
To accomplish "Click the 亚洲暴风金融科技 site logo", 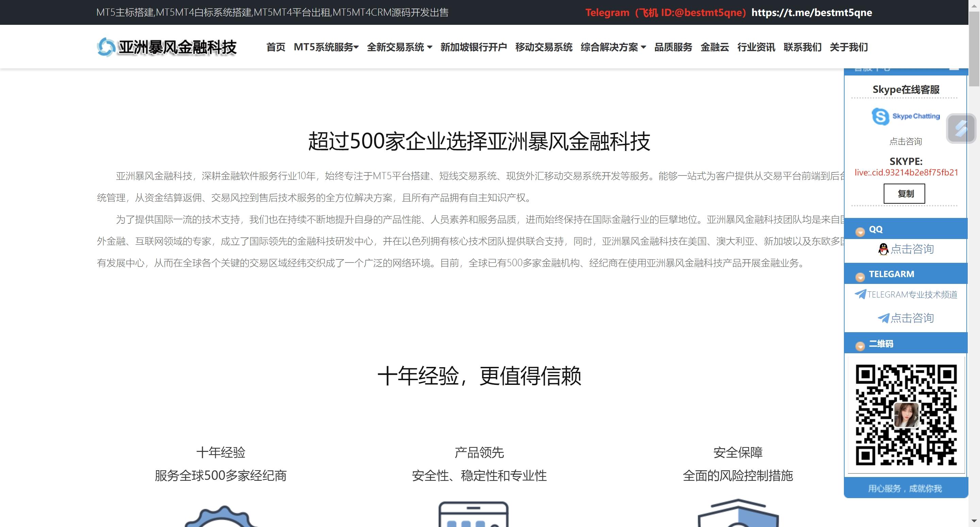I will pos(167,47).
